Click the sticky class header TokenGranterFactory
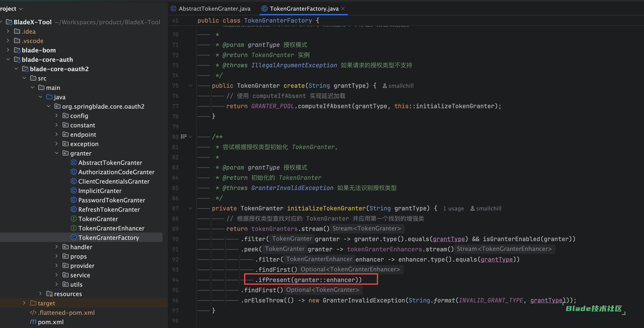 pyautogui.click(x=278, y=20)
